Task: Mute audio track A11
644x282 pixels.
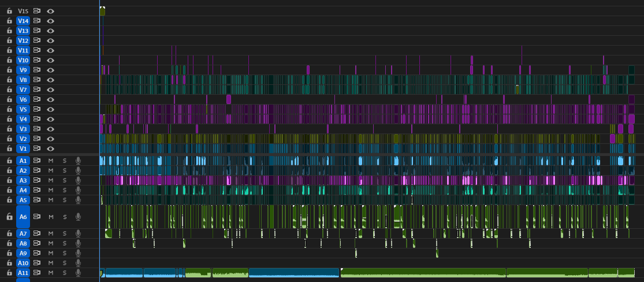Action: click(x=51, y=273)
